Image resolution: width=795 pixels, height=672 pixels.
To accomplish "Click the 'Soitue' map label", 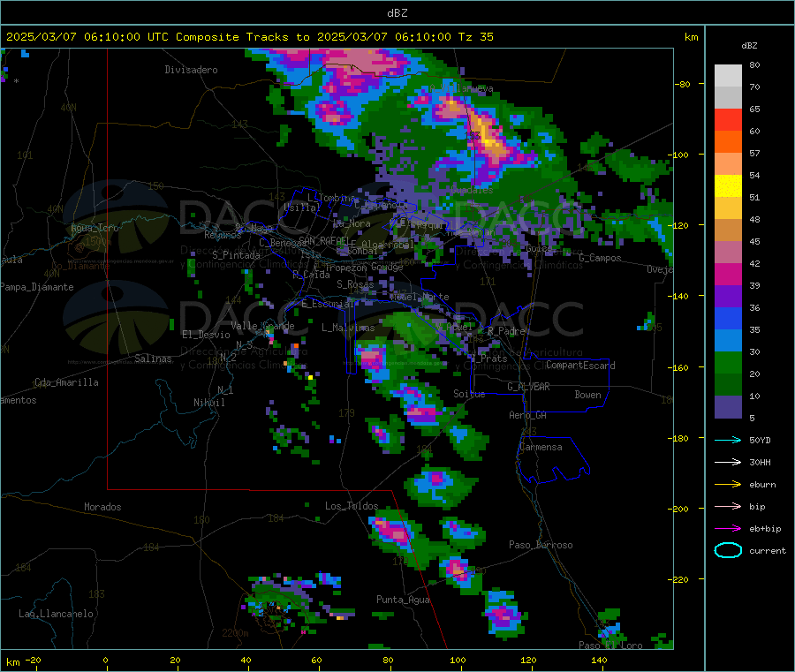I will pos(469,394).
